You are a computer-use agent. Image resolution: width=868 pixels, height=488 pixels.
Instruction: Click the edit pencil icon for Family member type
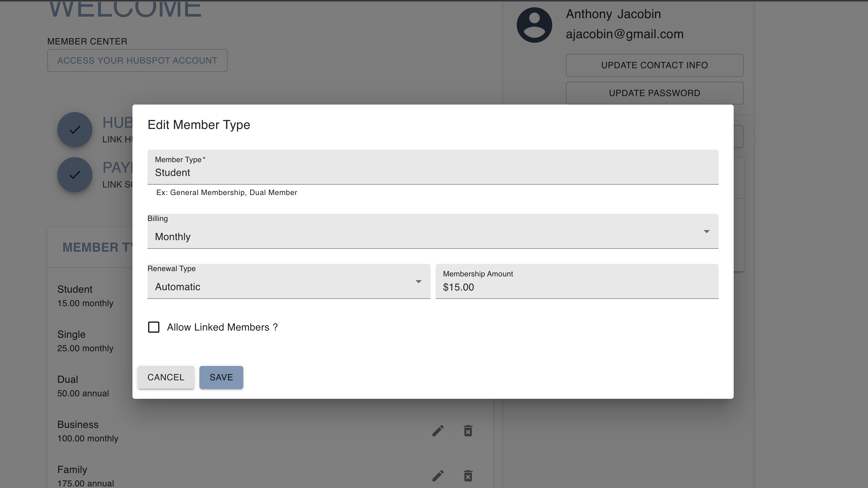(x=438, y=476)
